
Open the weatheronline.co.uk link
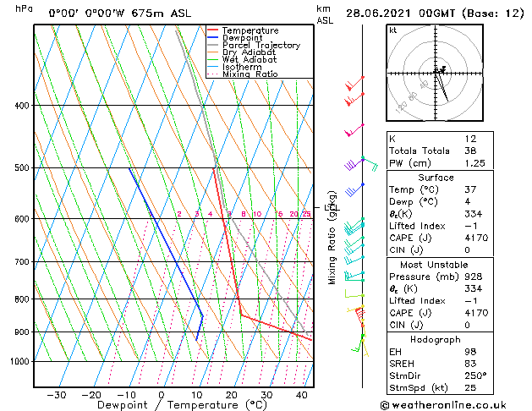(455, 404)
